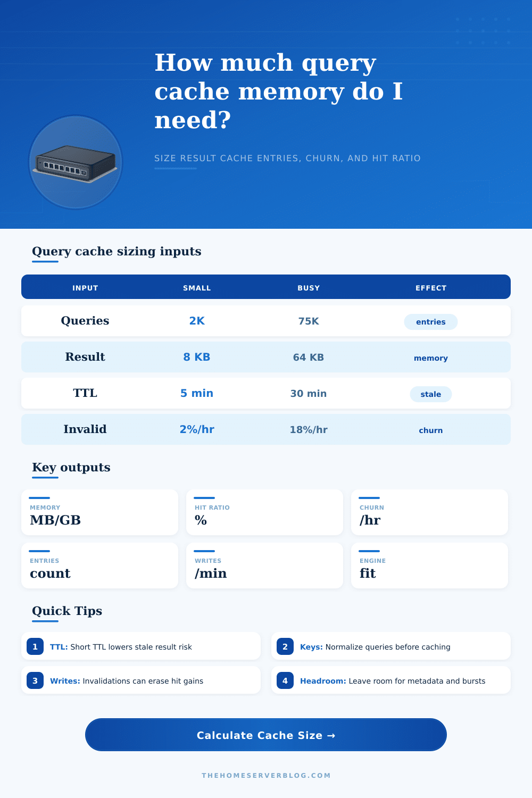The width and height of the screenshot is (532, 798).
Task: Click the 75K busy queries value
Action: pyautogui.click(x=309, y=321)
